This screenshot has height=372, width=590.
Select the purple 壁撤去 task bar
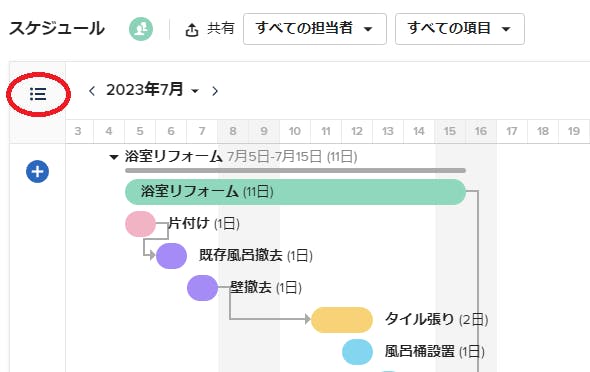(x=202, y=288)
